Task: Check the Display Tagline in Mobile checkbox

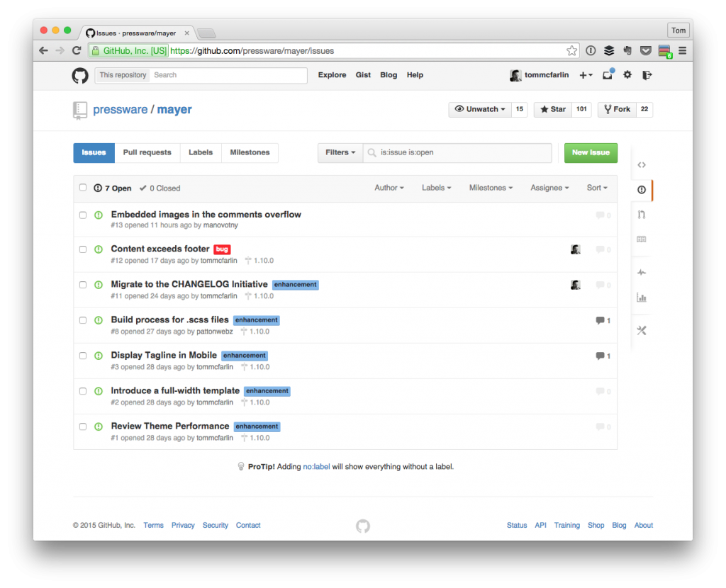Action: point(83,356)
